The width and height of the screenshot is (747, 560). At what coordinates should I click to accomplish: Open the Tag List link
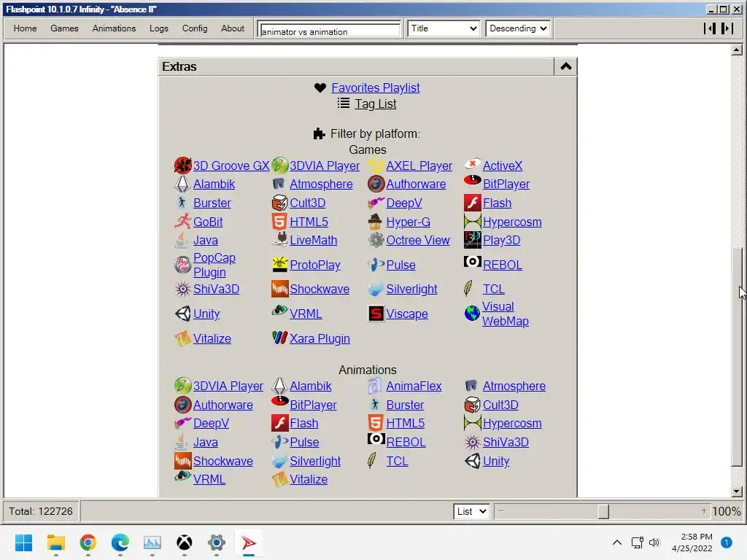pyautogui.click(x=376, y=104)
